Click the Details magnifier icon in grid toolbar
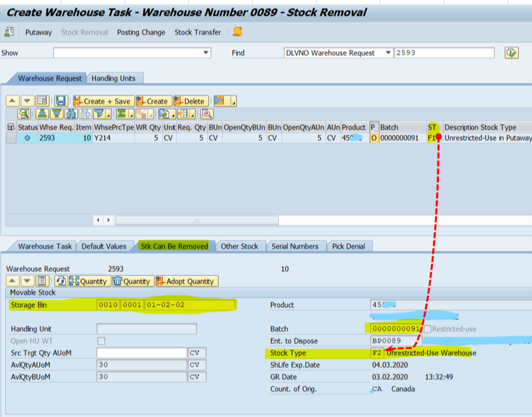Viewport: 532px width, 417px height. coord(24,114)
